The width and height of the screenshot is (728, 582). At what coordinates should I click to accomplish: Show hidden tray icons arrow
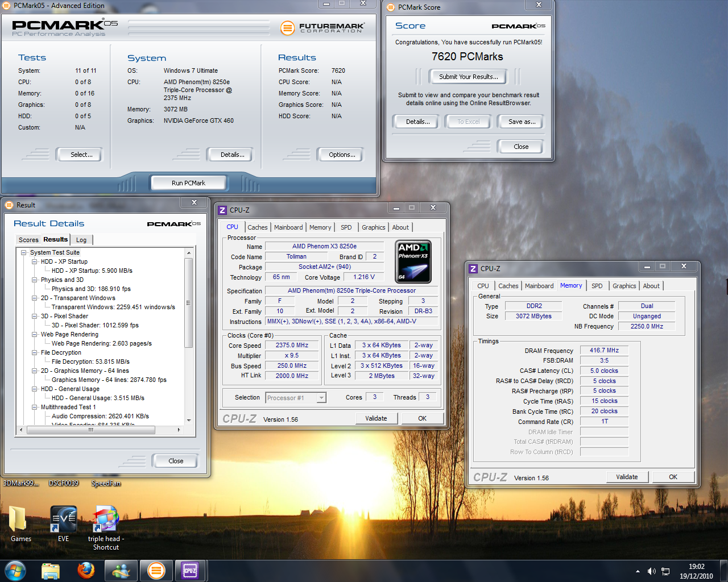click(638, 571)
